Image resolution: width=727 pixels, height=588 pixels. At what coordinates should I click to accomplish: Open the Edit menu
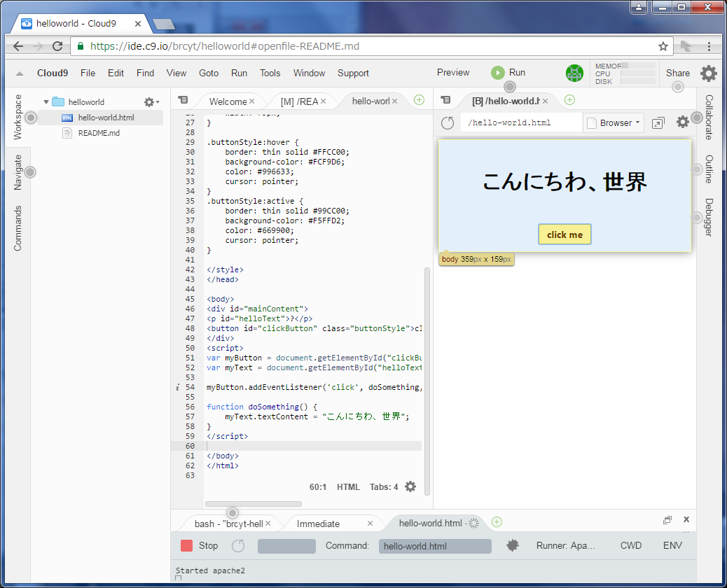pyautogui.click(x=116, y=73)
